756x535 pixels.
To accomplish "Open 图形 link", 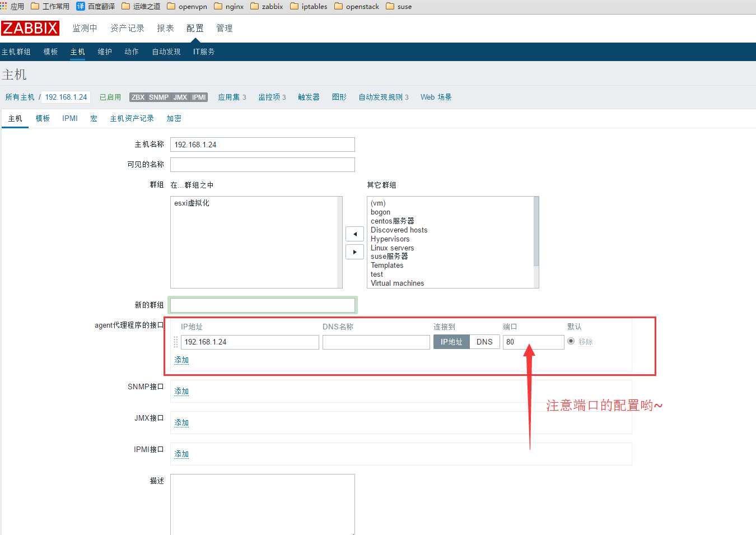I will 339,97.
